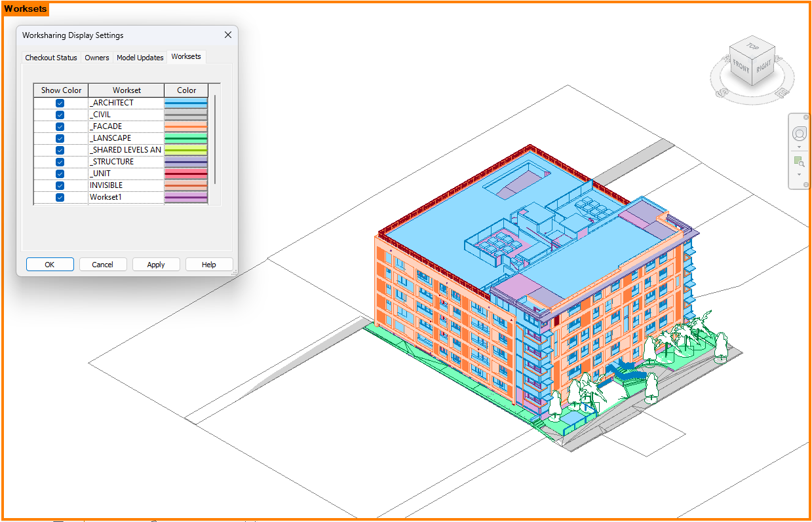Select the TOP face of the ViewCube
812x522 pixels.
click(x=752, y=47)
